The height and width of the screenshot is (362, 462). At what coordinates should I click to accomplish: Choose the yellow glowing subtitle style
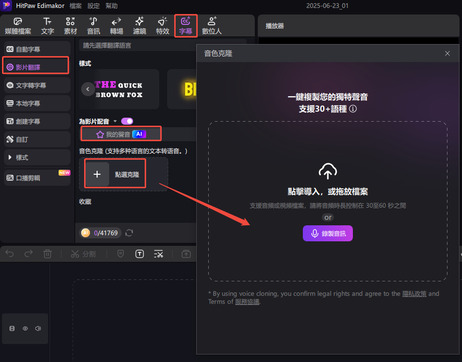point(182,89)
